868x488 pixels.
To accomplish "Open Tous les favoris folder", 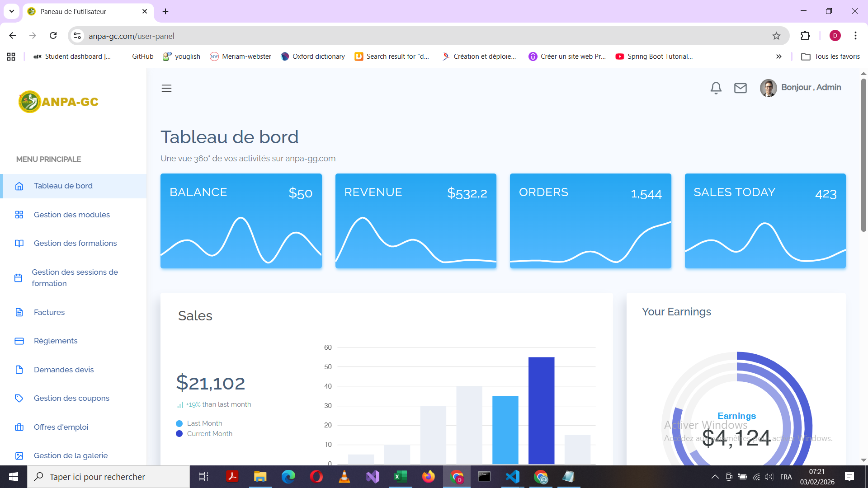I will tap(830, 56).
